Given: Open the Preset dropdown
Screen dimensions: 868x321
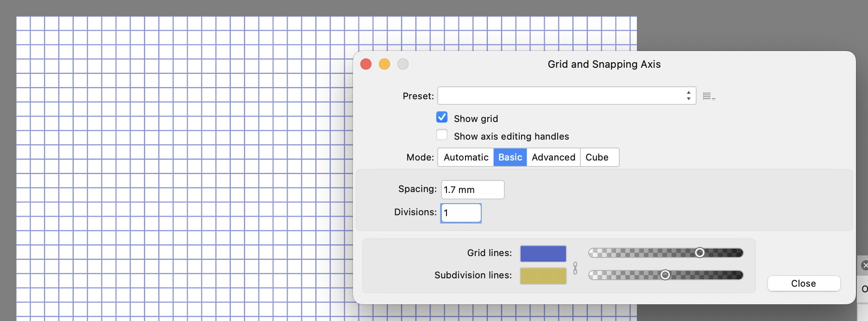Looking at the screenshot, I should tap(566, 96).
